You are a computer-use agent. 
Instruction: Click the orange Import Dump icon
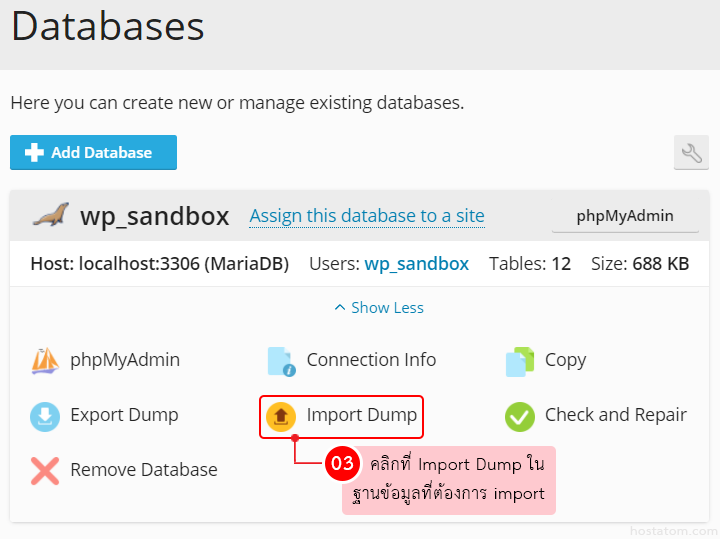282,416
